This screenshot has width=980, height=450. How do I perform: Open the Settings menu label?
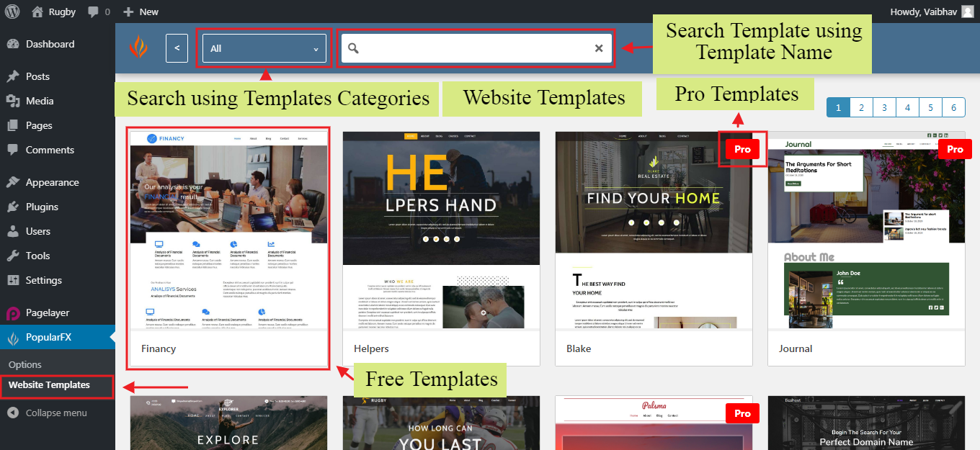44,280
